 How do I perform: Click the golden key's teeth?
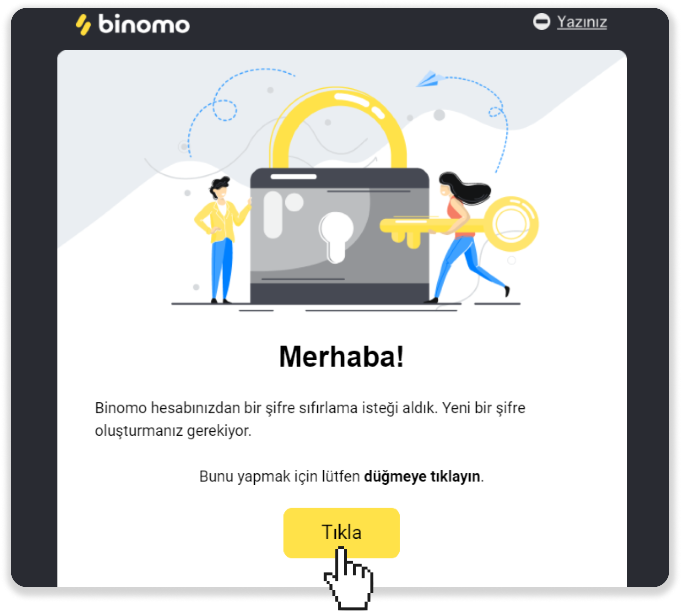tap(406, 239)
